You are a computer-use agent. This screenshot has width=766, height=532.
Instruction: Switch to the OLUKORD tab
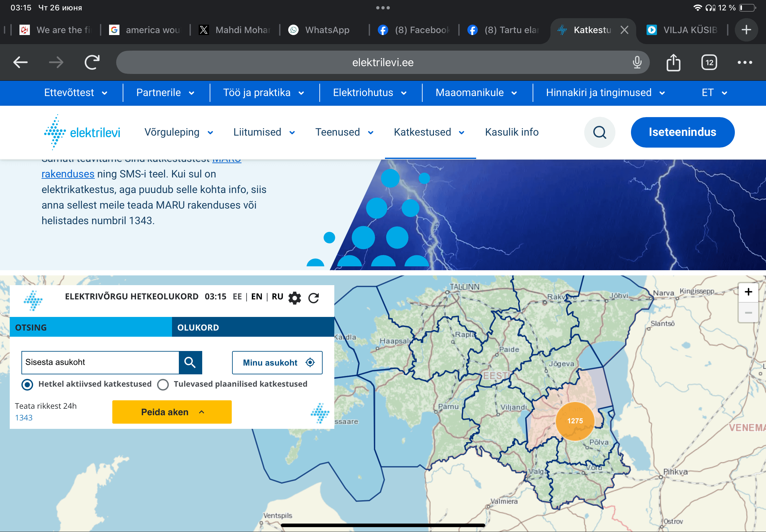pyautogui.click(x=253, y=327)
